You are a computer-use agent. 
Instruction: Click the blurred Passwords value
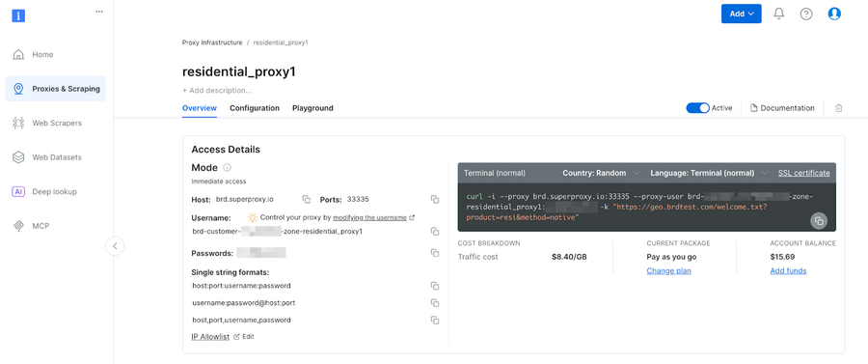pos(260,253)
